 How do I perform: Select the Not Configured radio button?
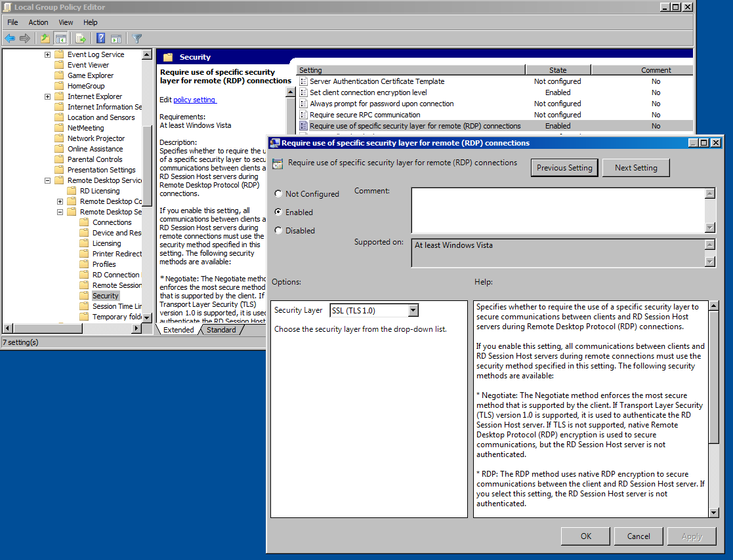(x=278, y=193)
